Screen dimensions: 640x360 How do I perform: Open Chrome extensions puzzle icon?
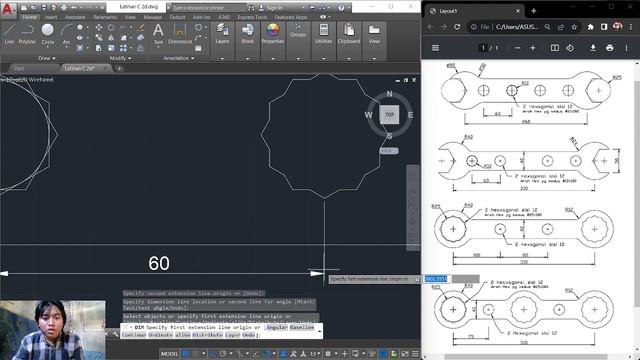click(591, 27)
